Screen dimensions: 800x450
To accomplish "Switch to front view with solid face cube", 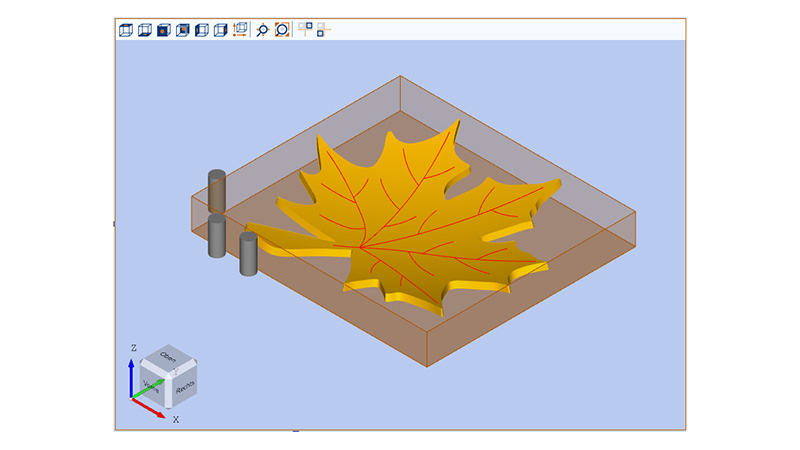I will pyautogui.click(x=164, y=30).
